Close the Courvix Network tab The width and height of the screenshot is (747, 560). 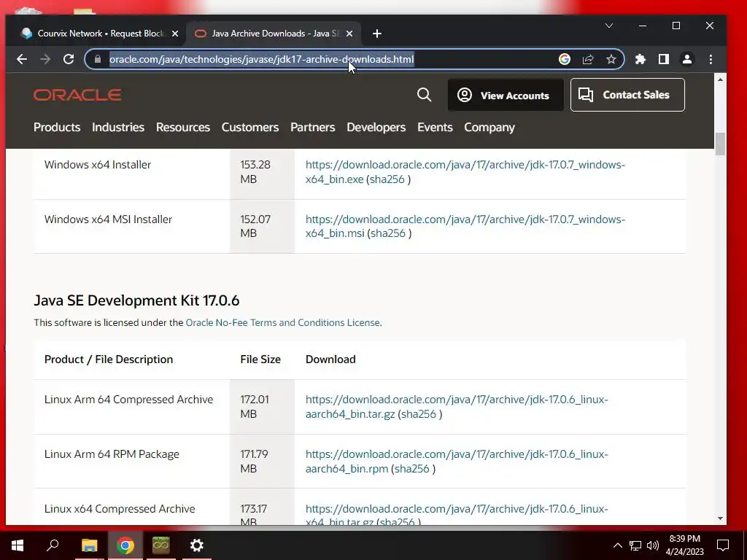pyautogui.click(x=175, y=34)
